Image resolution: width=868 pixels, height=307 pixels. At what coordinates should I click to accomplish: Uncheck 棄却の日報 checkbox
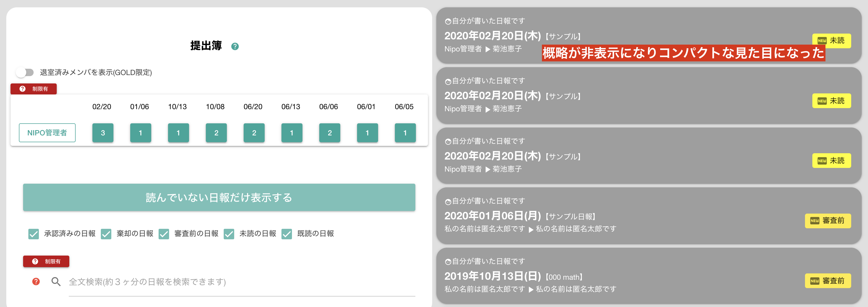pos(106,234)
